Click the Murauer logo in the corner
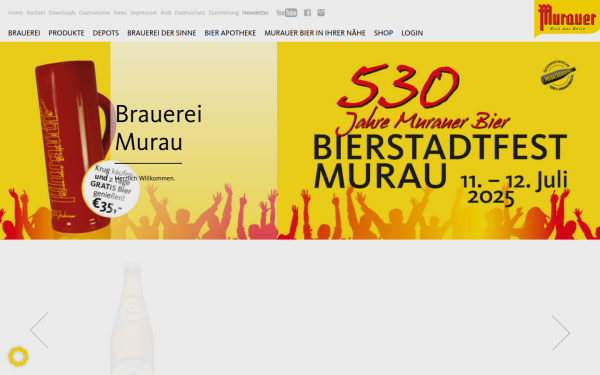Viewport: 600px width, 375px height. [x=567, y=18]
